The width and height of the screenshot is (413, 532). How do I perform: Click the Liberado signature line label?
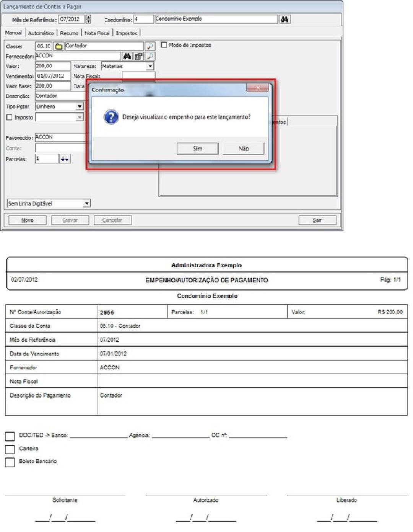347,500
